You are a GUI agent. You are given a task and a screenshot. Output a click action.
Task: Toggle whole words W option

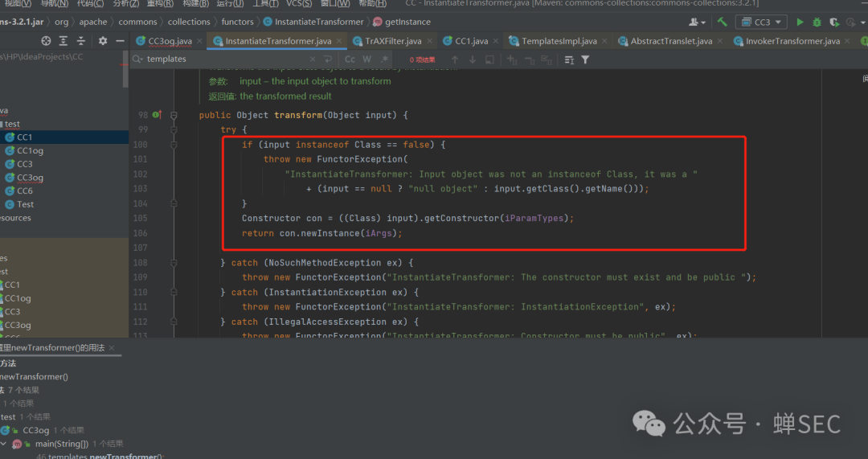367,59
